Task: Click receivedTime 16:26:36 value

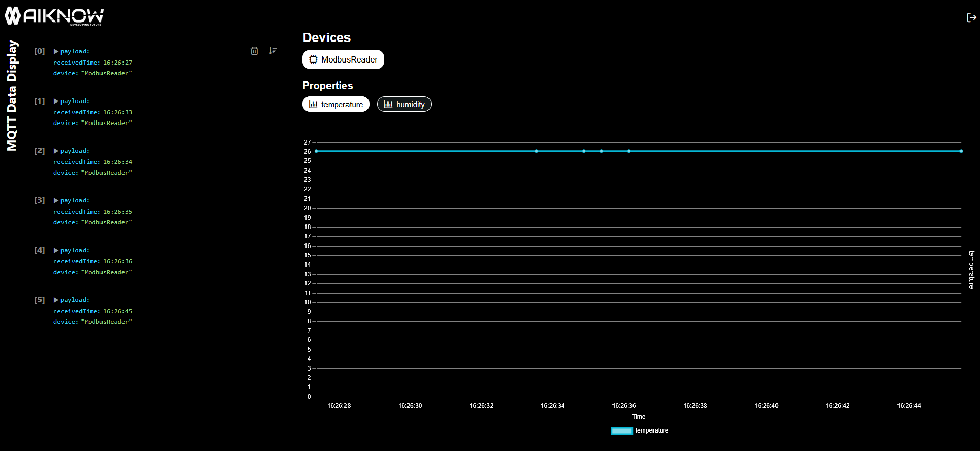Action: click(x=117, y=261)
